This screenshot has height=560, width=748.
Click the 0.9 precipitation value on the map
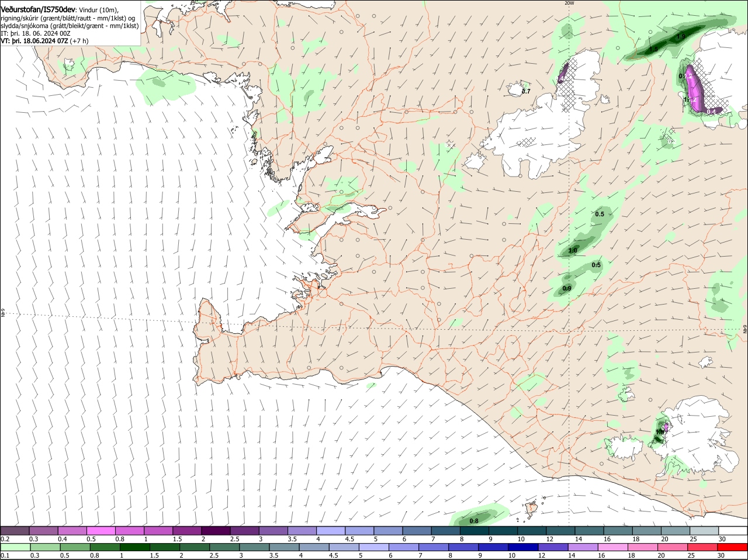point(567,289)
